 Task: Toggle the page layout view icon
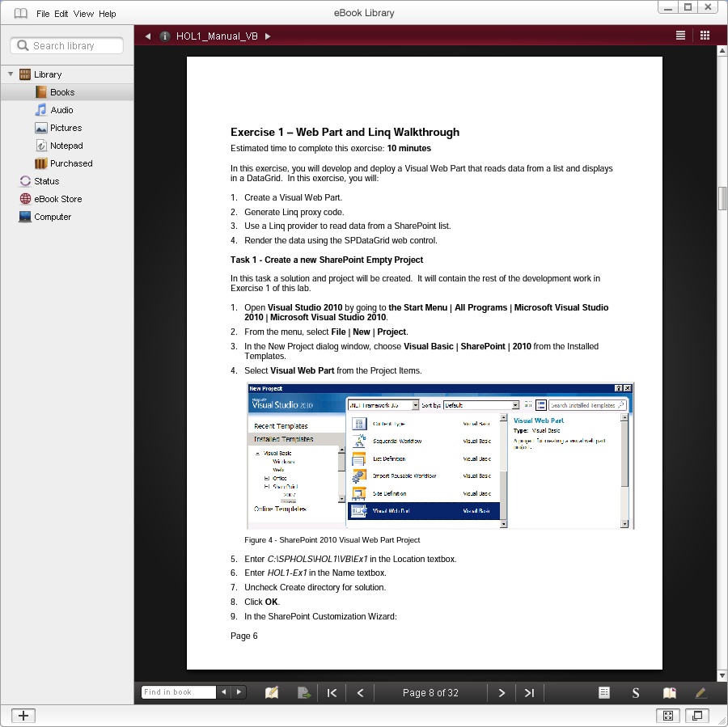click(x=604, y=693)
